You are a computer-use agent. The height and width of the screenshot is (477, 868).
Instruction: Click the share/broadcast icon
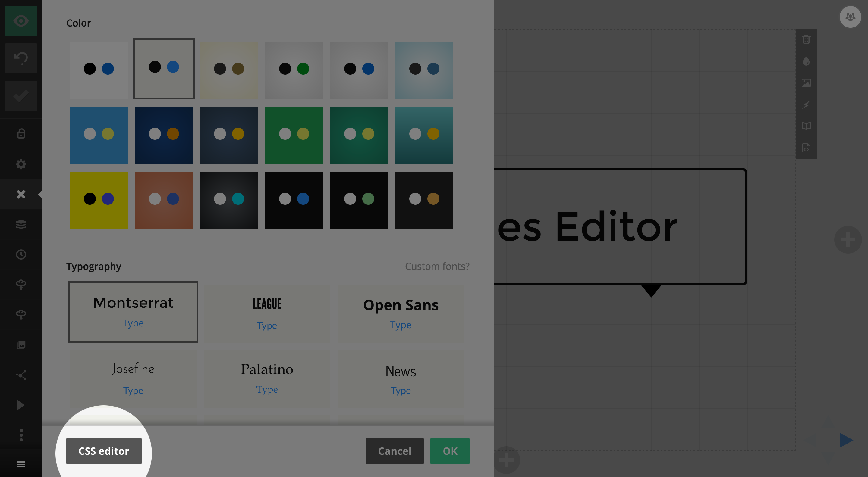click(20, 374)
